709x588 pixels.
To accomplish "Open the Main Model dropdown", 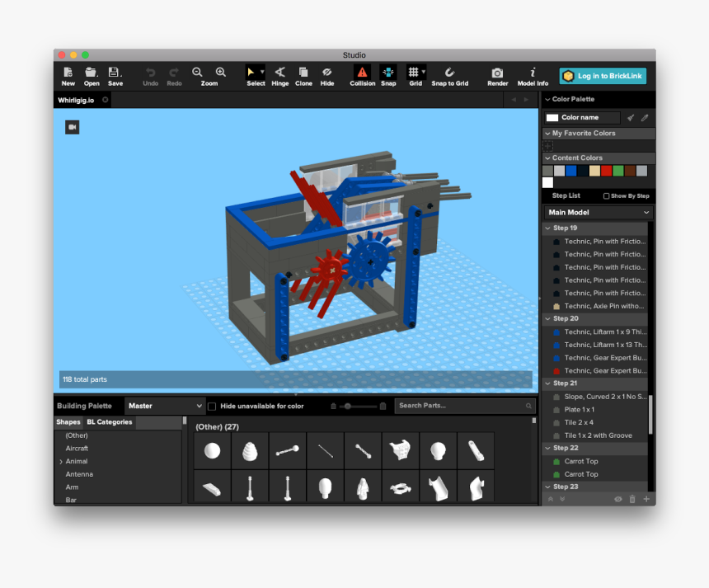I will pos(599,213).
